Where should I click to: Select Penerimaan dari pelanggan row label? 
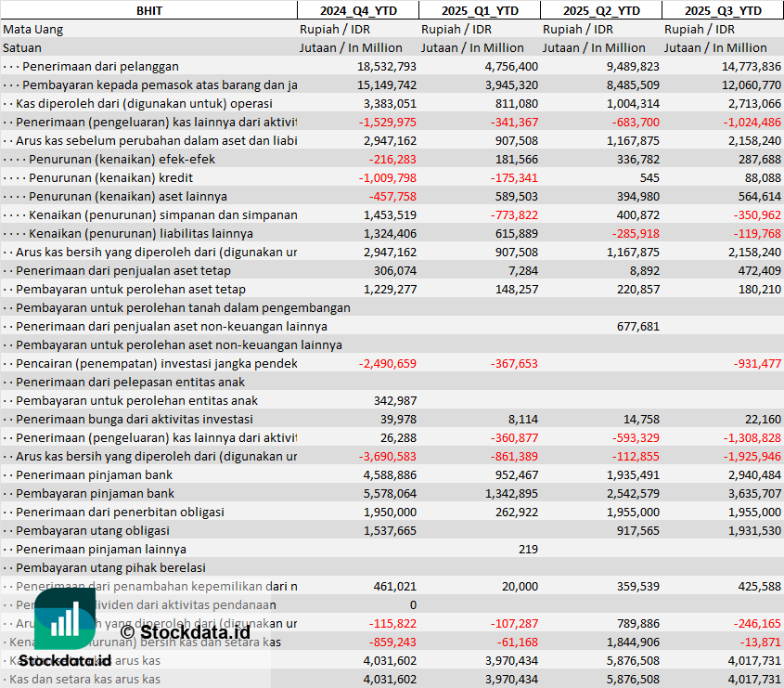click(x=100, y=67)
